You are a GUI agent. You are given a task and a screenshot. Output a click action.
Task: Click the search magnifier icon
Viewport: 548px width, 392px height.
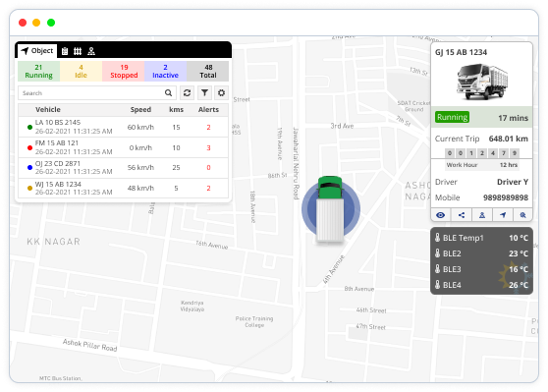[168, 93]
